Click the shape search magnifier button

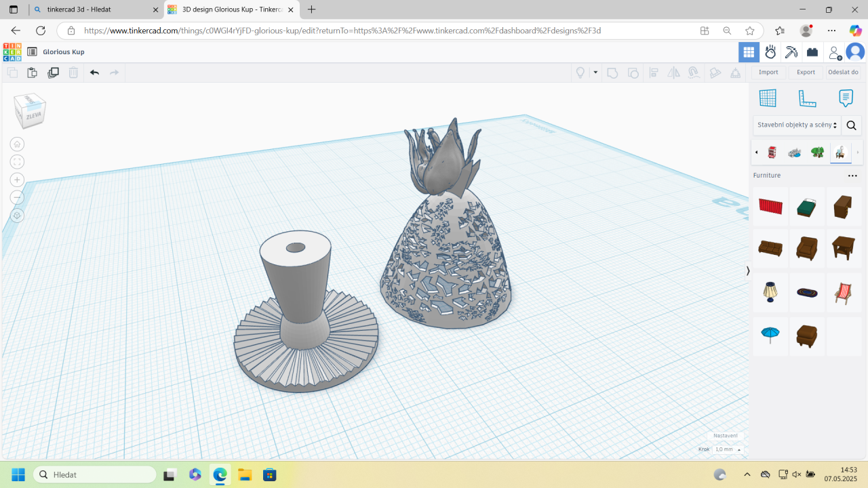pos(852,125)
